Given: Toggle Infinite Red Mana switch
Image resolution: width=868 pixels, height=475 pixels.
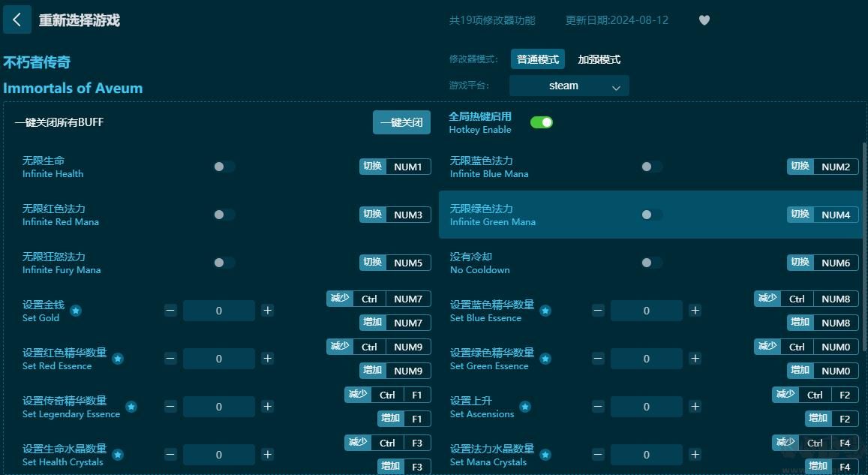Looking at the screenshot, I should pos(224,215).
